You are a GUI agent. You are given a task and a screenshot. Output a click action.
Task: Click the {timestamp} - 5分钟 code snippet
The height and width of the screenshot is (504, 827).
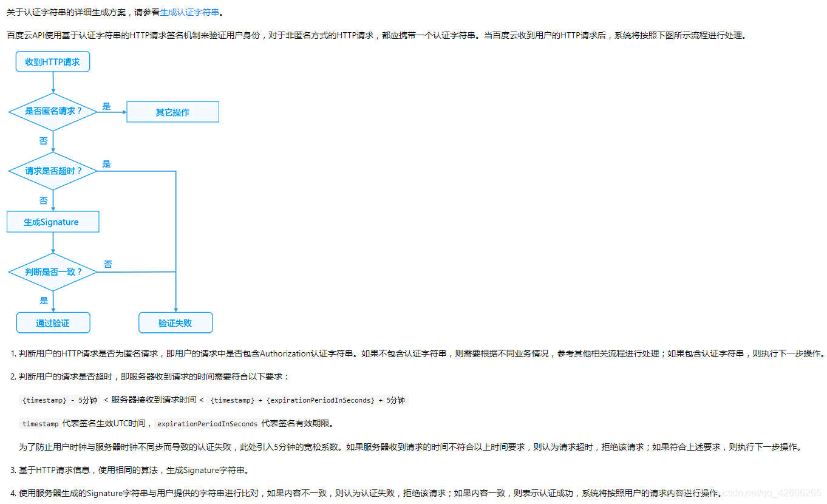(x=59, y=400)
